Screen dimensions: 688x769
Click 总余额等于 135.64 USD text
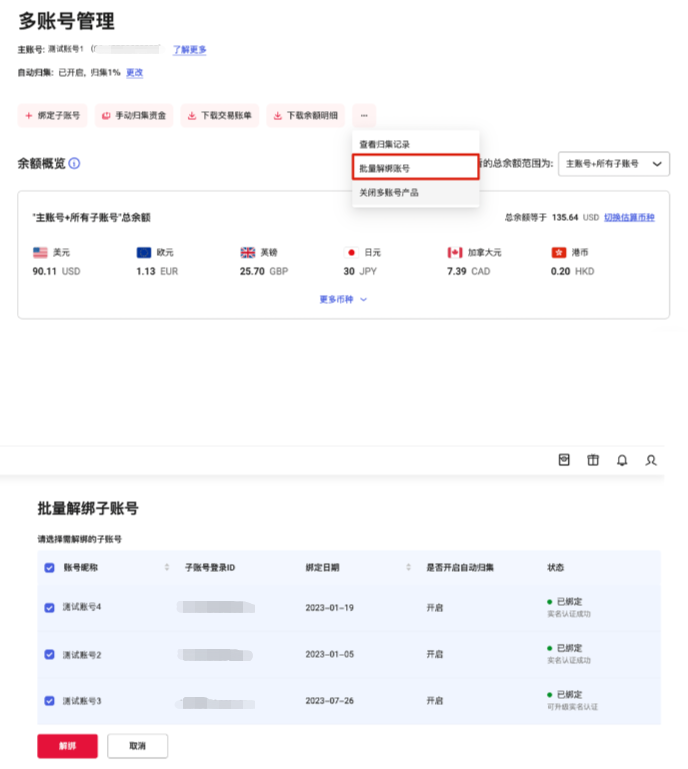(x=552, y=217)
